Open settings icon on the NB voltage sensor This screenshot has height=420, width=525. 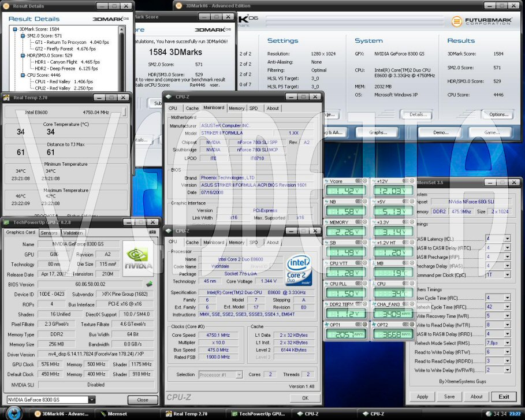(358, 201)
